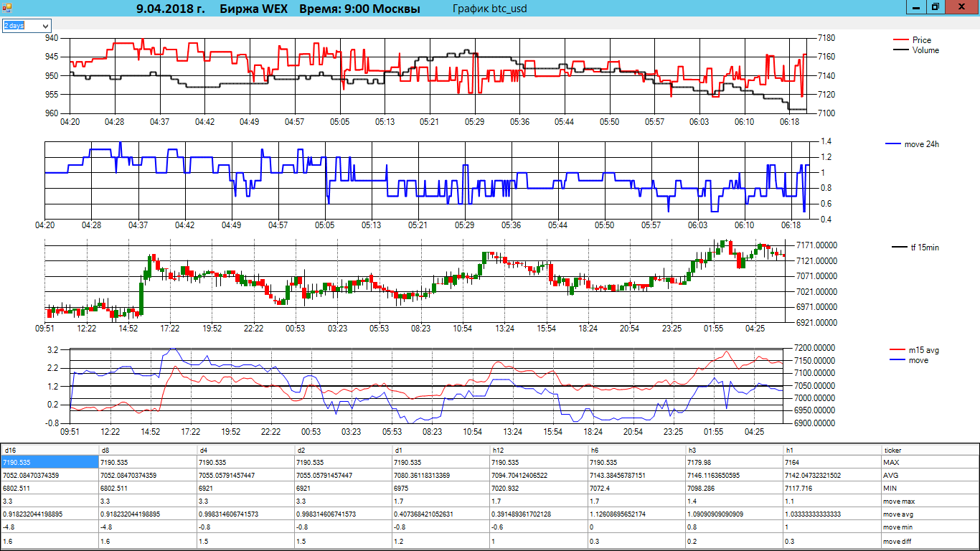Select the d4 MIN cell 6921
The height and width of the screenshot is (551, 980).
[x=245, y=489]
